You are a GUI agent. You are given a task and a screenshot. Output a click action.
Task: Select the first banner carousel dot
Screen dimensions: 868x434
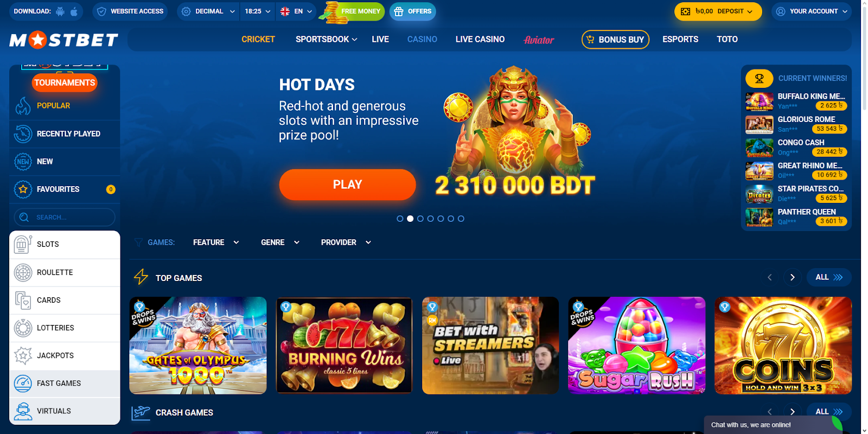coord(400,219)
